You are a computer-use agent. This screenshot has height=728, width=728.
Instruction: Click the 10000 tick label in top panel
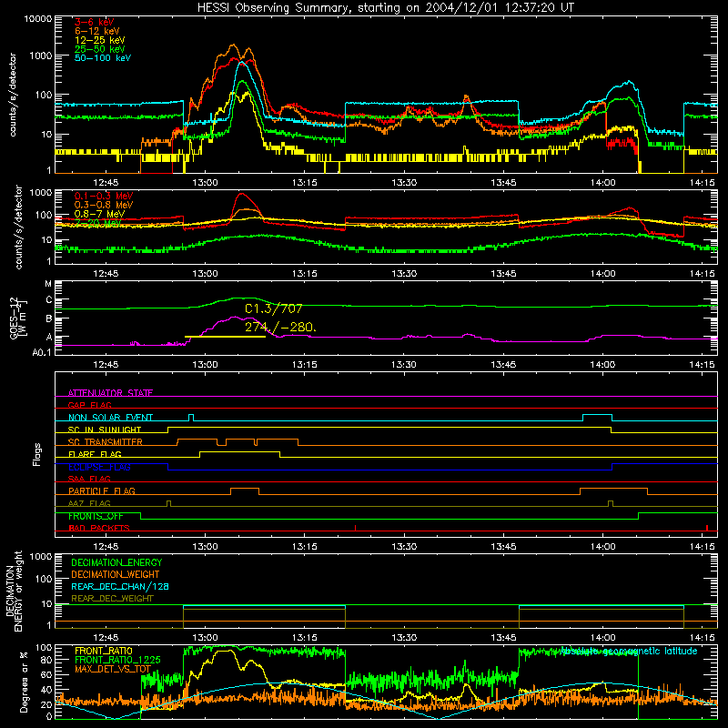coord(38,18)
